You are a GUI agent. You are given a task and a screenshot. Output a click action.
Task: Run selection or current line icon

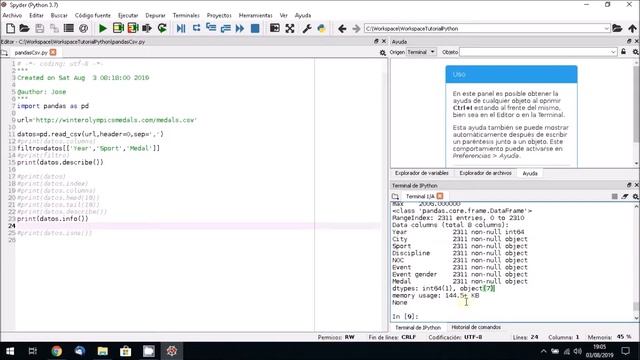[x=147, y=28]
